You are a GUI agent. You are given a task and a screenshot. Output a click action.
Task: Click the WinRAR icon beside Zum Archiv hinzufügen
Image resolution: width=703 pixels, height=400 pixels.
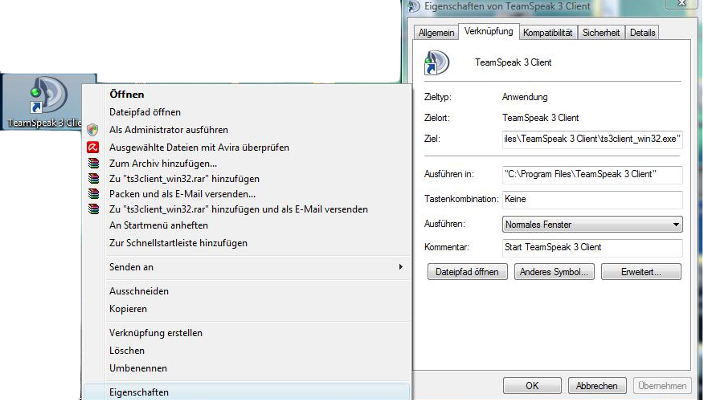93,163
